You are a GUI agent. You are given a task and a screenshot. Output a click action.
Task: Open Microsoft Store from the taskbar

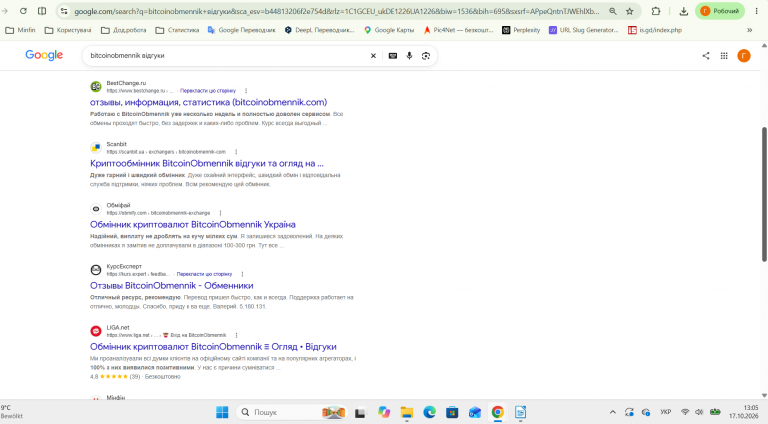pos(452,412)
